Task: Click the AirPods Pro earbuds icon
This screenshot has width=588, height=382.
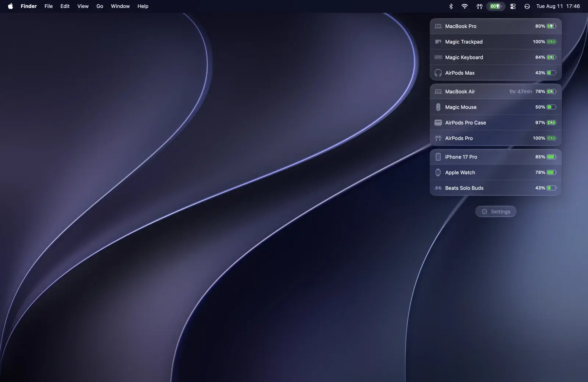Action: pos(438,138)
